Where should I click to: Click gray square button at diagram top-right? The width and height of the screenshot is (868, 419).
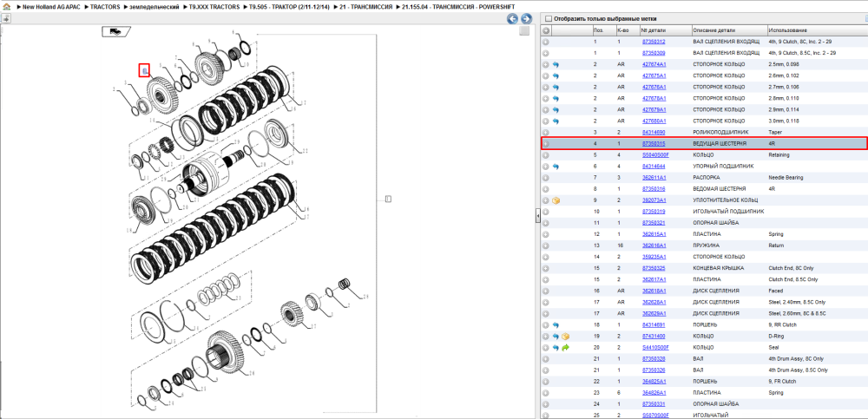[x=523, y=31]
